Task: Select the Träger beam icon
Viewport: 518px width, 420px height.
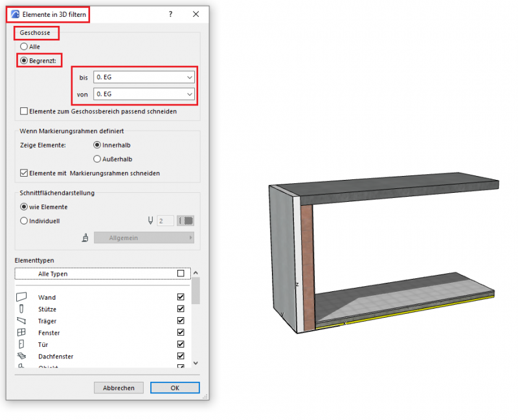Action: click(x=21, y=320)
